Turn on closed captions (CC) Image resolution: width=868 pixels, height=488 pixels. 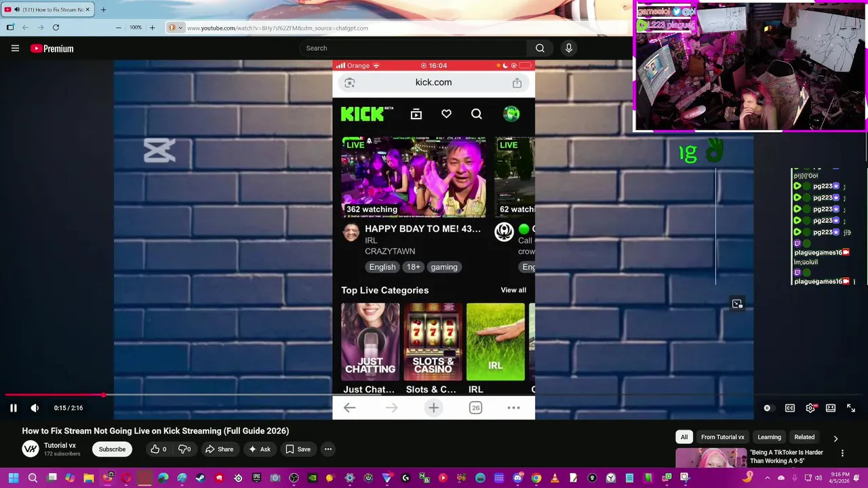click(790, 408)
